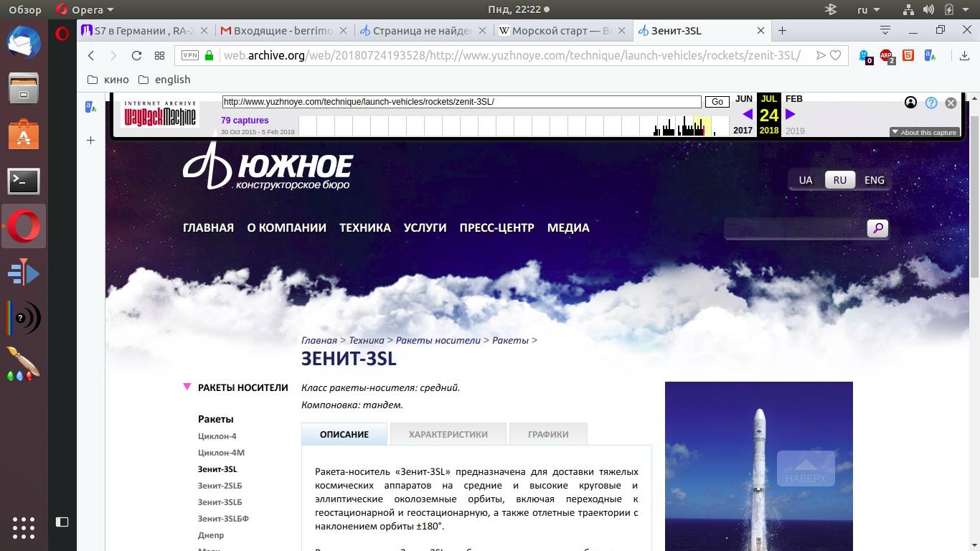The height and width of the screenshot is (551, 980).
Task: Click Google Translate extension icon in toolbar
Action: point(930,55)
